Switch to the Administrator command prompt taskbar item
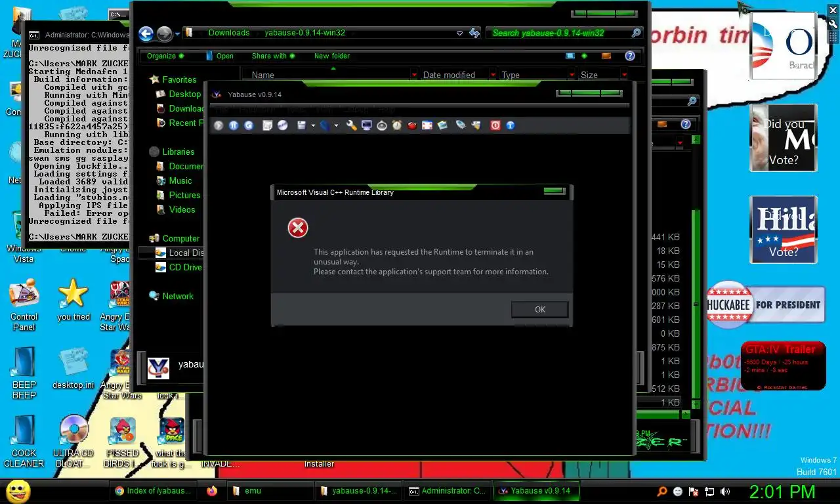840x504 pixels. pos(448,491)
